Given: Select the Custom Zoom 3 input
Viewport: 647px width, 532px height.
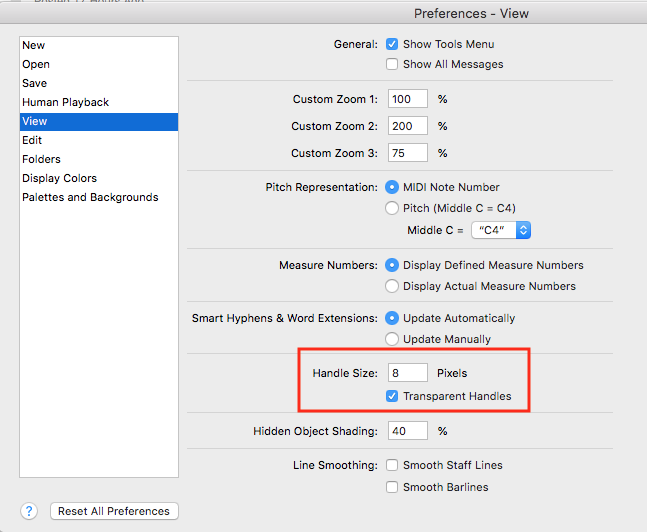Looking at the screenshot, I should tap(408, 153).
